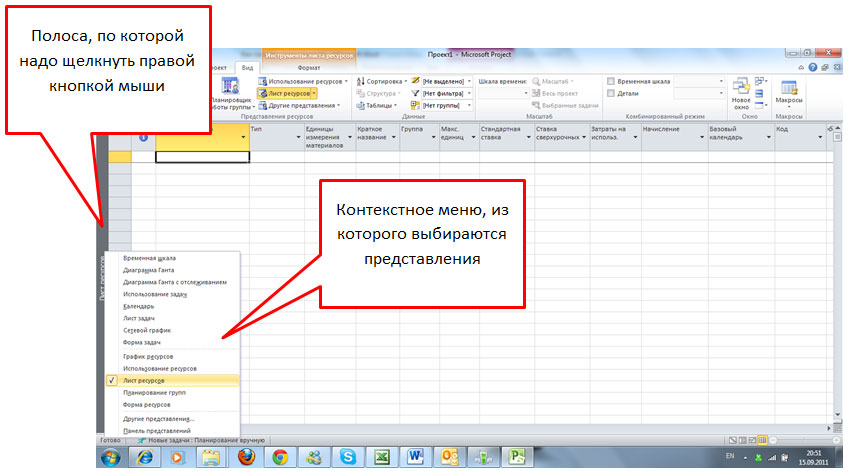
Task: Click the yellow resource name column header
Action: point(202,137)
